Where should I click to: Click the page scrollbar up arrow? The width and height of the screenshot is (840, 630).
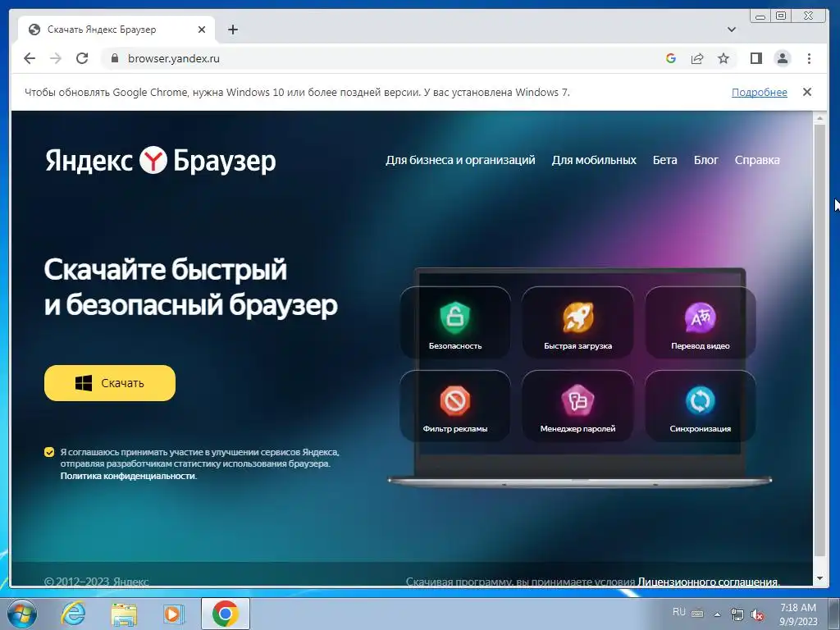point(819,117)
